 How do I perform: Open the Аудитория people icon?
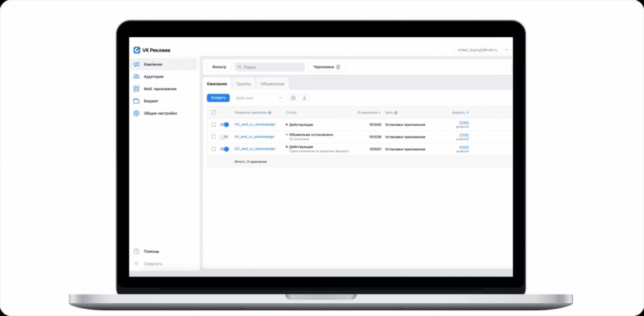(x=137, y=76)
